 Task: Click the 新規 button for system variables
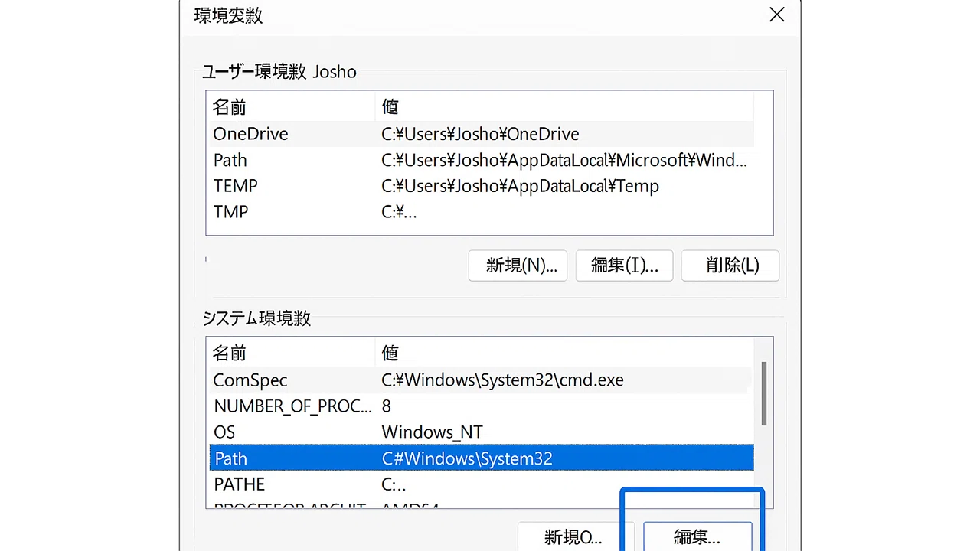pyautogui.click(x=576, y=536)
